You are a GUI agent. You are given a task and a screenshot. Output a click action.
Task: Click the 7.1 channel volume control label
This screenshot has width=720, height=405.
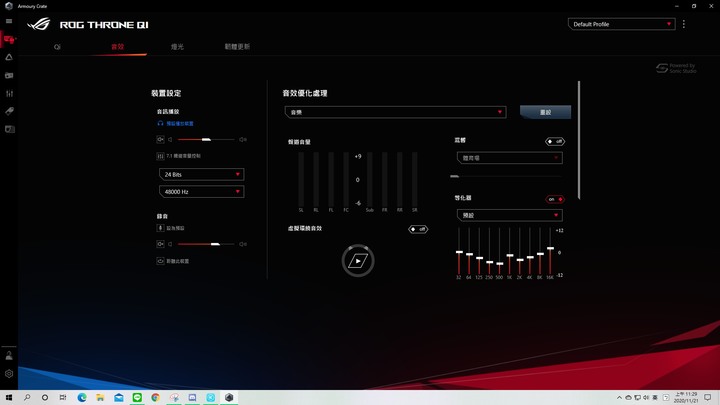[183, 156]
